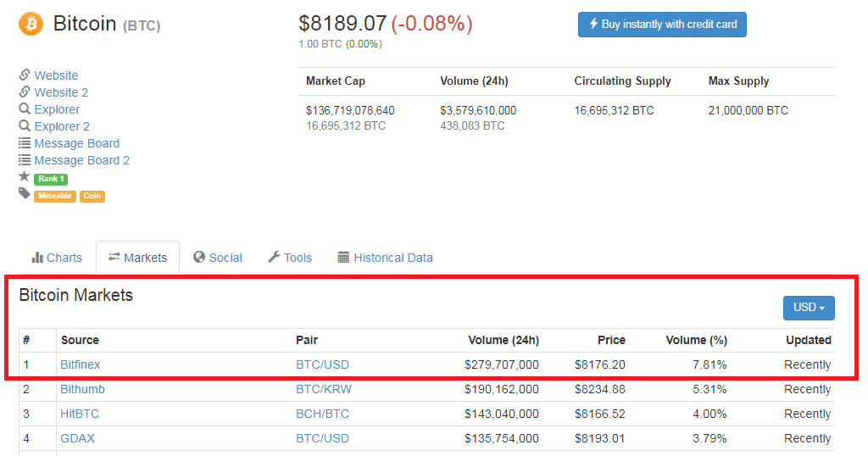Open the Historical Data tab
The width and height of the screenshot is (868, 456).
pos(386,258)
